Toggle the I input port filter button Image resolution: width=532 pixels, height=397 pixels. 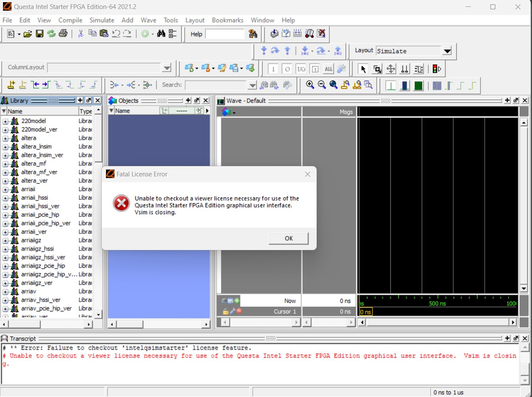point(273,69)
